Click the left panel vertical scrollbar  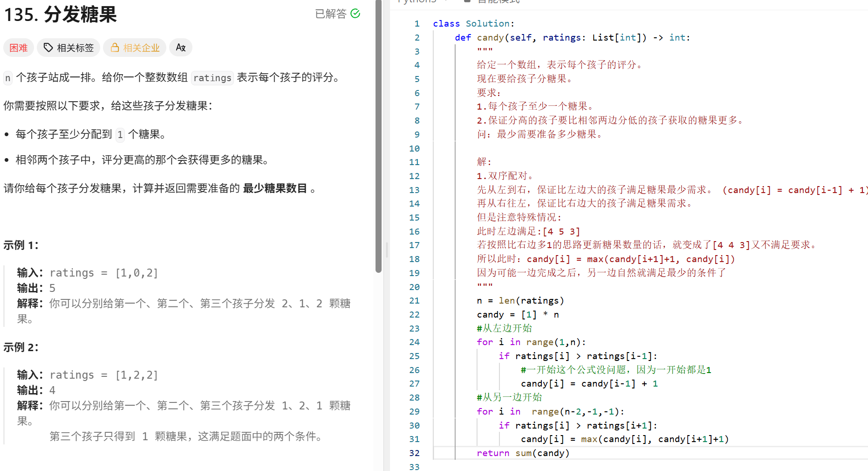[x=378, y=136]
